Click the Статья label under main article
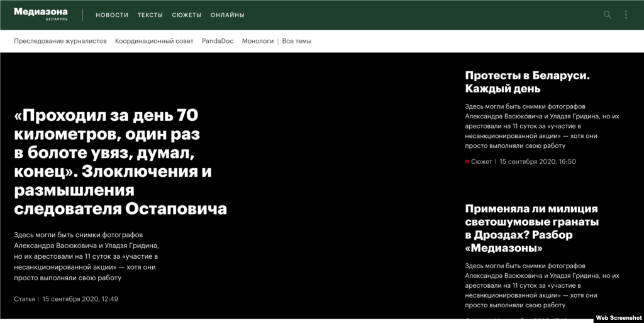 tap(25, 299)
